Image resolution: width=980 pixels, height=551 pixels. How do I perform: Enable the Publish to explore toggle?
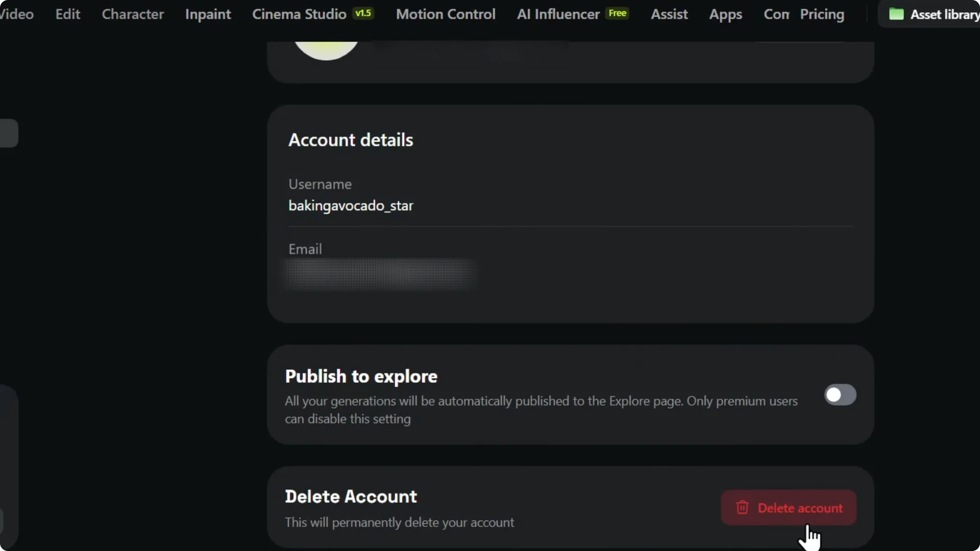(x=840, y=394)
